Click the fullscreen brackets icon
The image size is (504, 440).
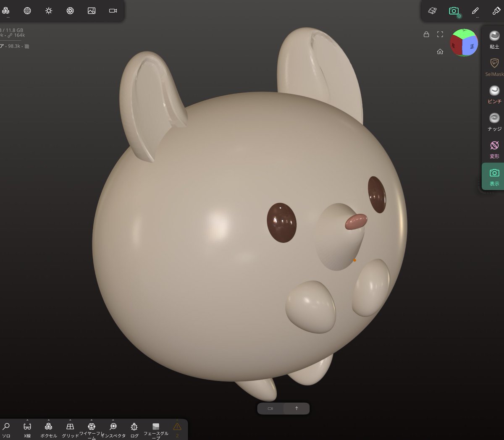(x=440, y=34)
